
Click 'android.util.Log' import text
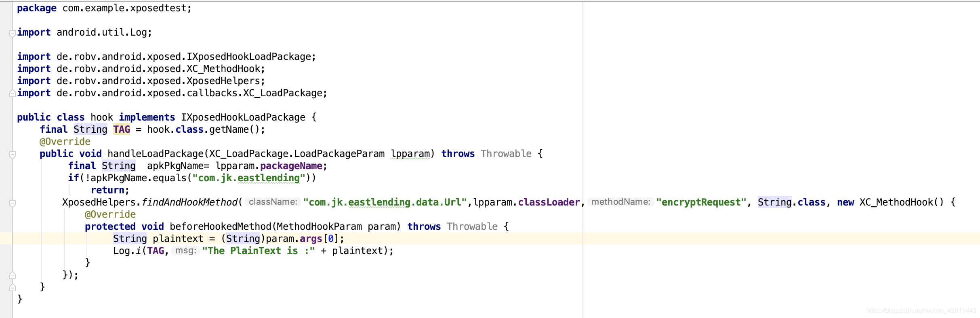pyautogui.click(x=101, y=32)
